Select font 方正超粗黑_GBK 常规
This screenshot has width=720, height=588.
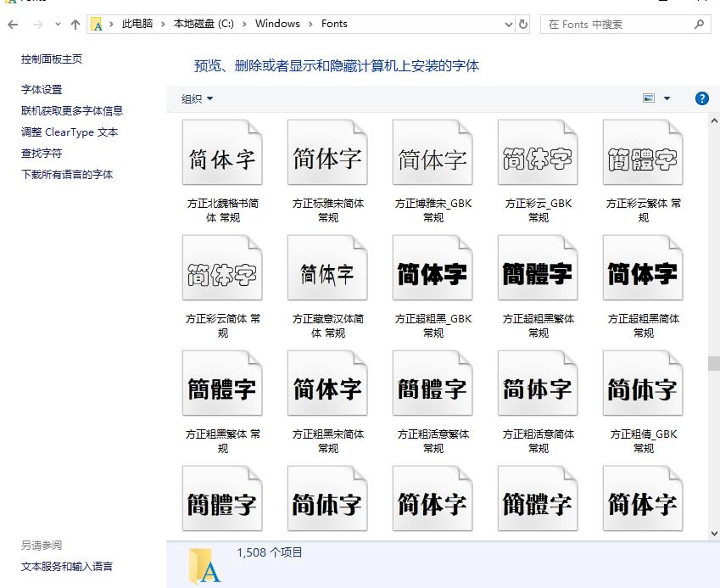click(x=433, y=287)
